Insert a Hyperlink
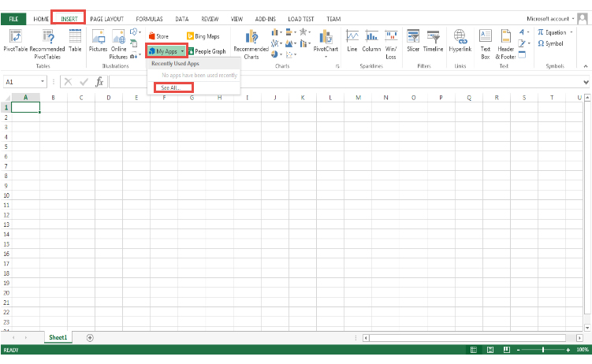The width and height of the screenshot is (592, 364). point(460,40)
